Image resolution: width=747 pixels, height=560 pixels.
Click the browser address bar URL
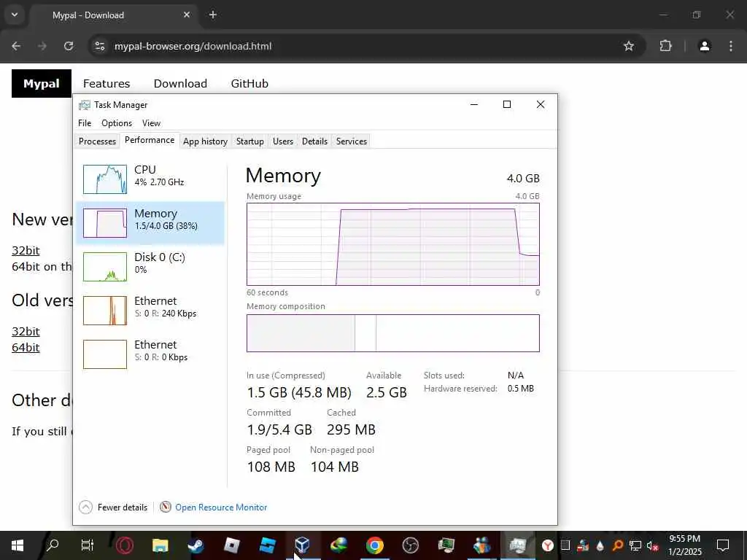click(x=193, y=46)
